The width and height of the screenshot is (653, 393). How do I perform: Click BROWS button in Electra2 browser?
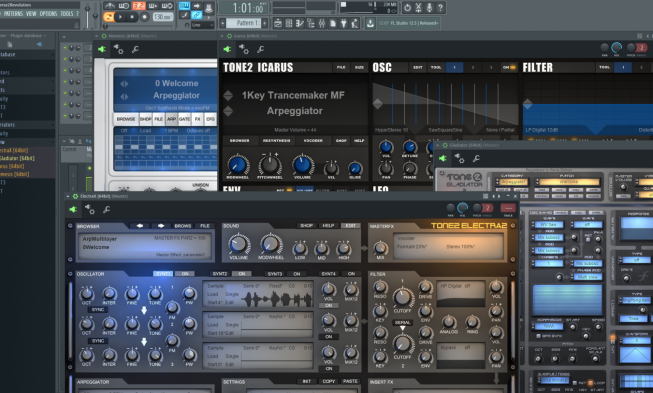[183, 226]
